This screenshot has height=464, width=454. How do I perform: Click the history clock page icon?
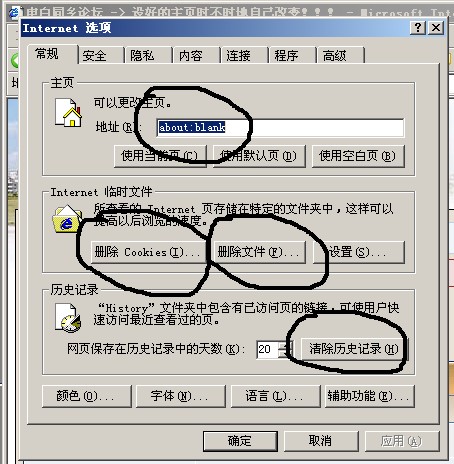68,318
